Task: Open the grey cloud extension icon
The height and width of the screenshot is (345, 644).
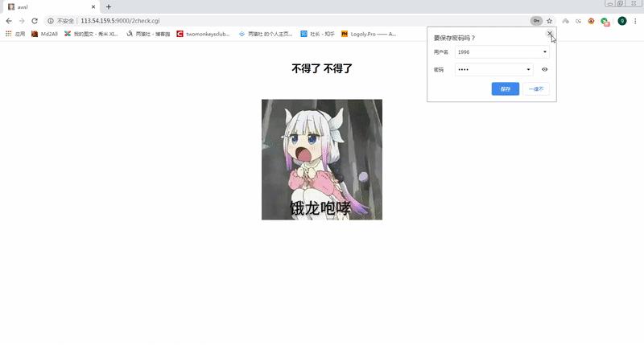Action: coord(566,21)
